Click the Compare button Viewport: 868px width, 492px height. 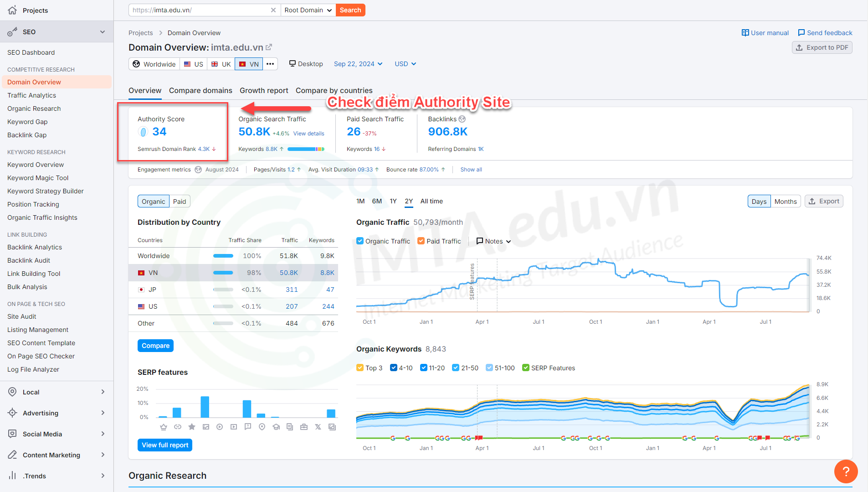[155, 346]
